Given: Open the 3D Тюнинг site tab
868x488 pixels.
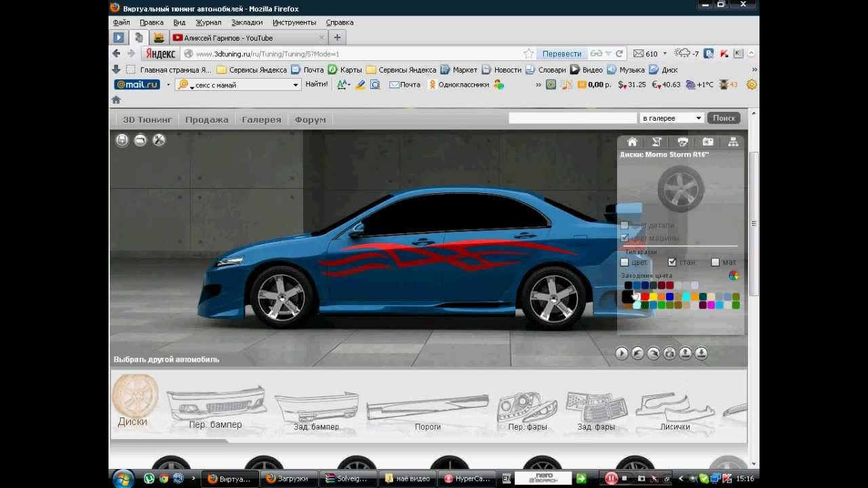Looking at the screenshot, I should 147,119.
